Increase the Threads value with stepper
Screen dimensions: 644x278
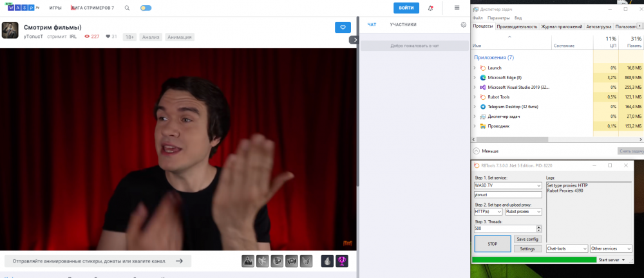pos(538,227)
